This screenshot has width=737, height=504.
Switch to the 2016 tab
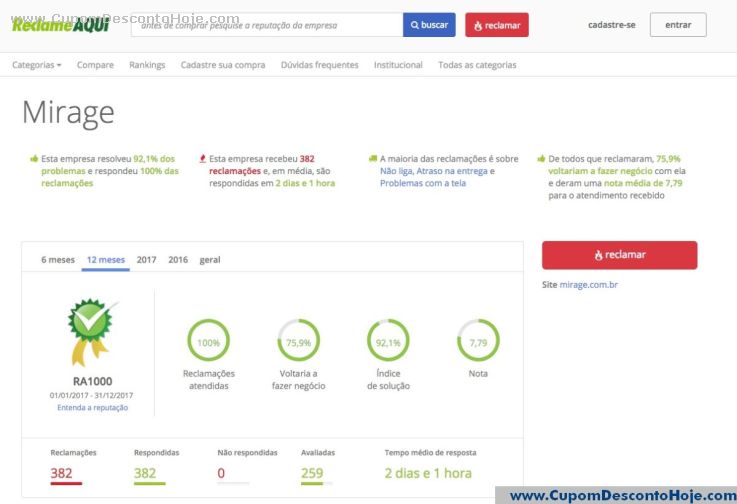(178, 260)
